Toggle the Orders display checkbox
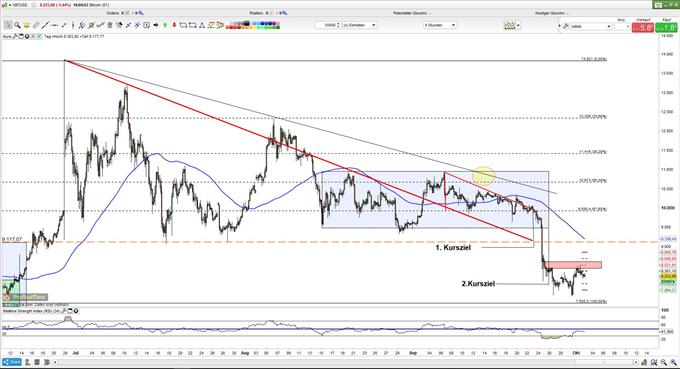This screenshot has height=369, width=680. tap(127, 13)
